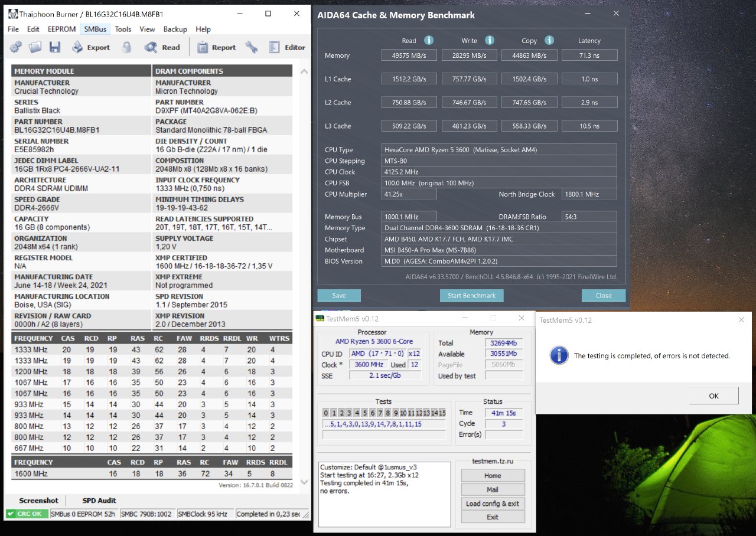The height and width of the screenshot is (536, 756).
Task: Click the padlock icon in Thaiphoon toolbar
Action: [x=126, y=47]
